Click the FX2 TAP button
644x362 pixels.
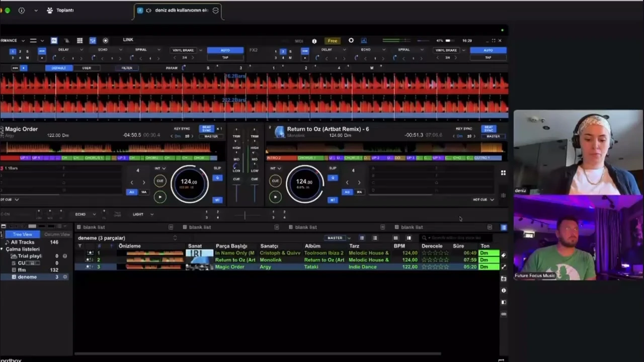pyautogui.click(x=488, y=57)
